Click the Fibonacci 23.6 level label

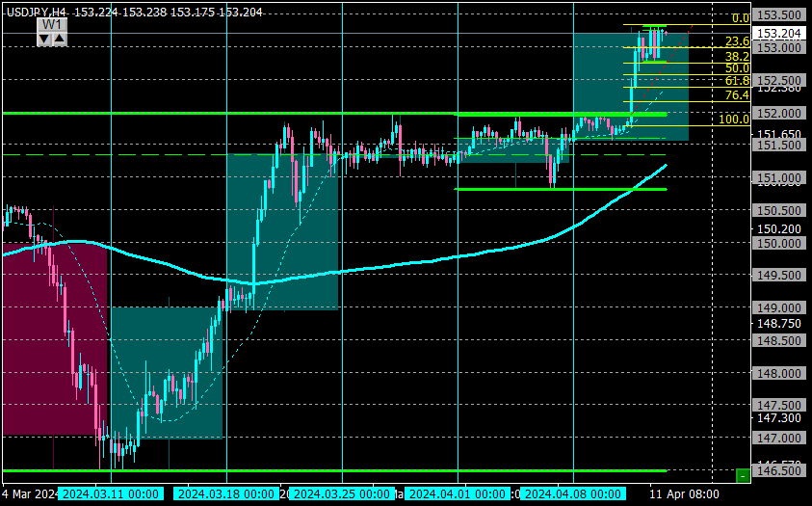click(x=738, y=41)
